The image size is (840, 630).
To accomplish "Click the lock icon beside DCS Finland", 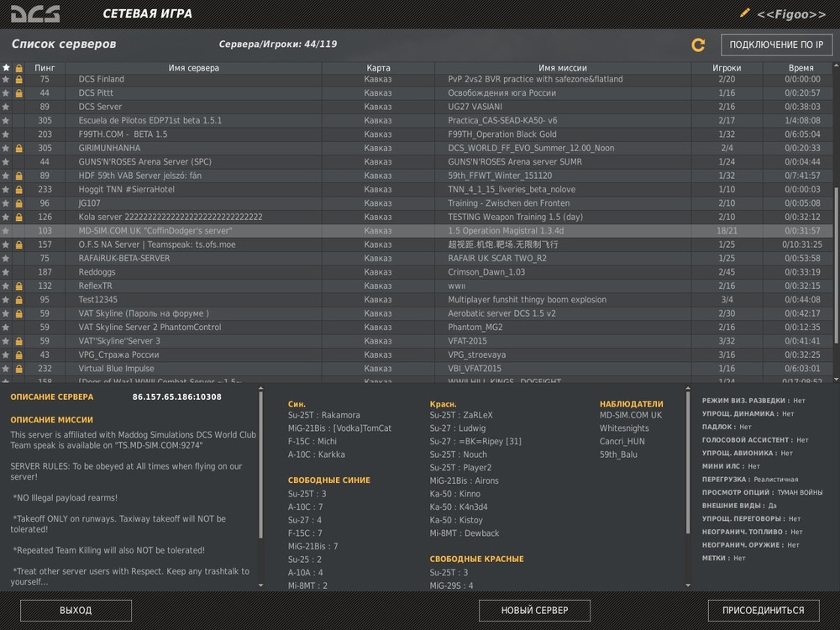I will [18, 80].
